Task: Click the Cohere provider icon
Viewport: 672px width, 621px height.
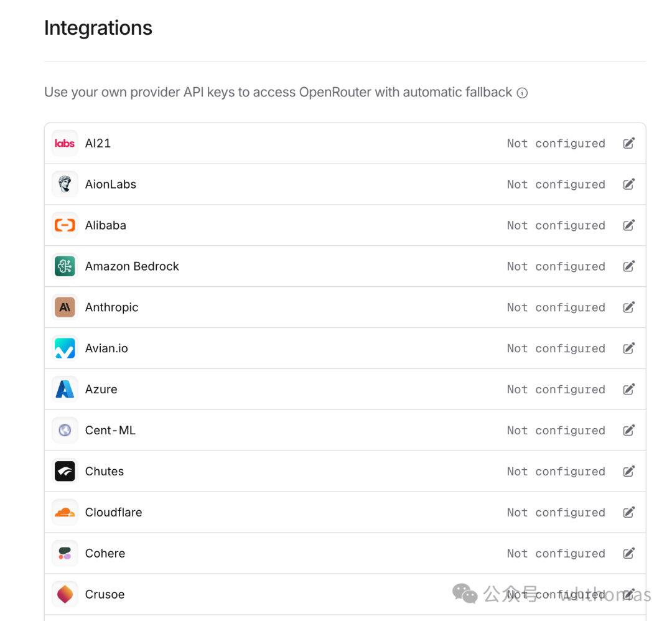Action: pyautogui.click(x=65, y=553)
